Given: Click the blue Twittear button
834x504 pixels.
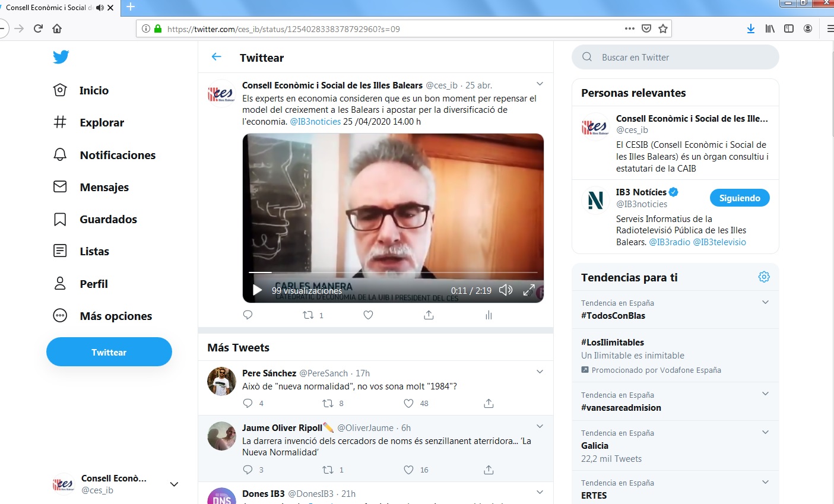Looking at the screenshot, I should 109,352.
